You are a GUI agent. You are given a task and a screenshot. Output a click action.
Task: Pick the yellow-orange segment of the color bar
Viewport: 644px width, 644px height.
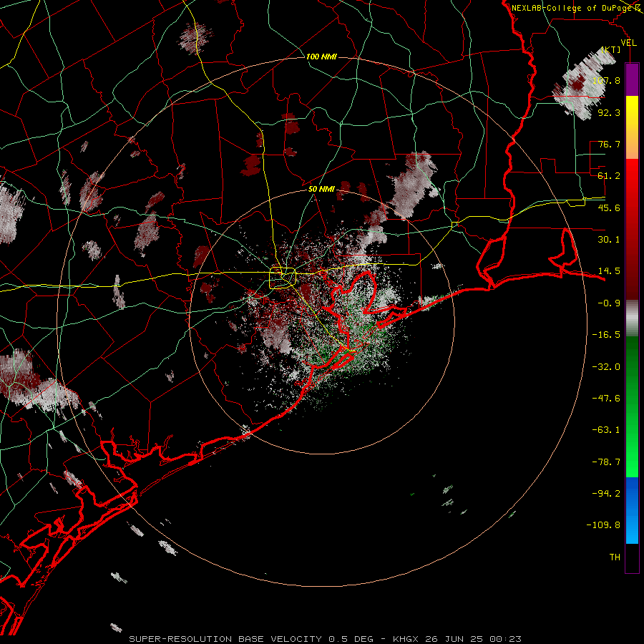coord(632,127)
